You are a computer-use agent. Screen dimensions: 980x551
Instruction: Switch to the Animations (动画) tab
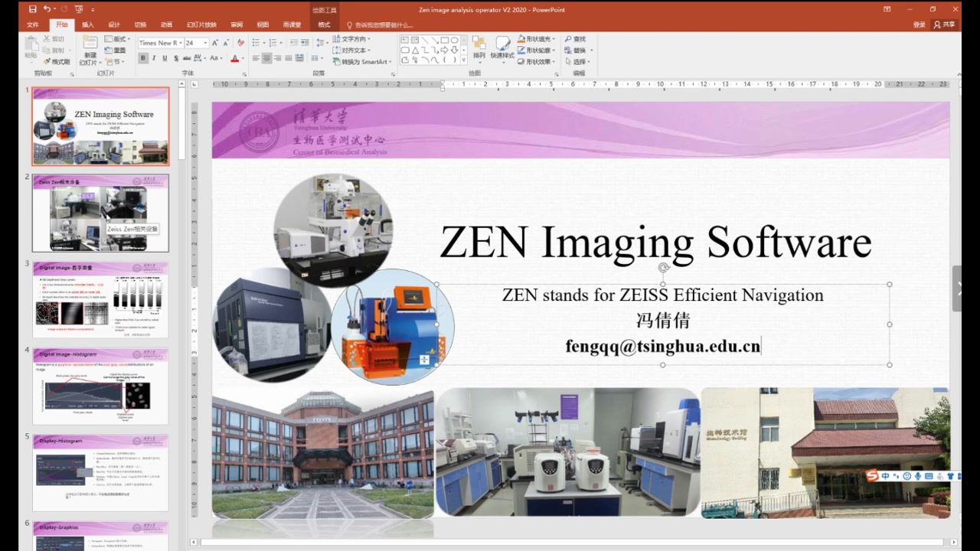166,24
